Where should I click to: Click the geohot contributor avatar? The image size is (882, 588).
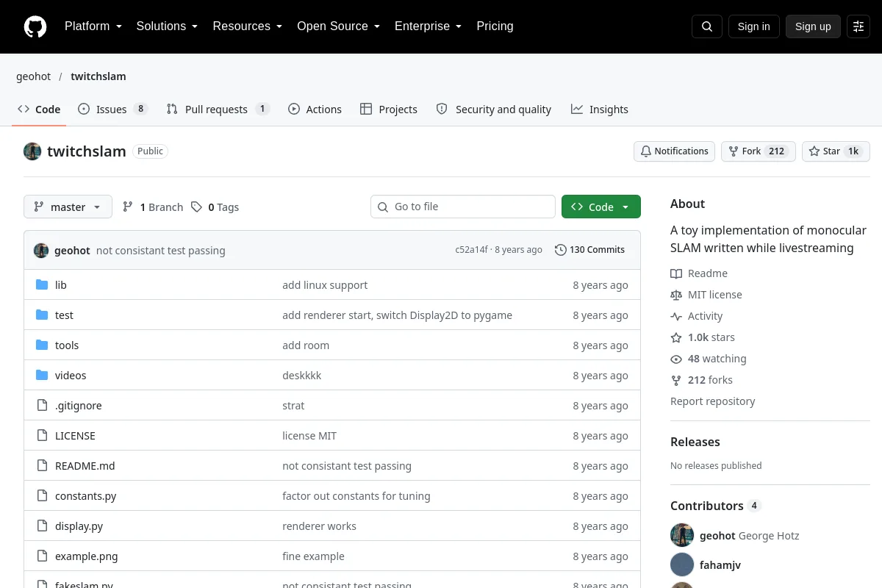pos(682,535)
